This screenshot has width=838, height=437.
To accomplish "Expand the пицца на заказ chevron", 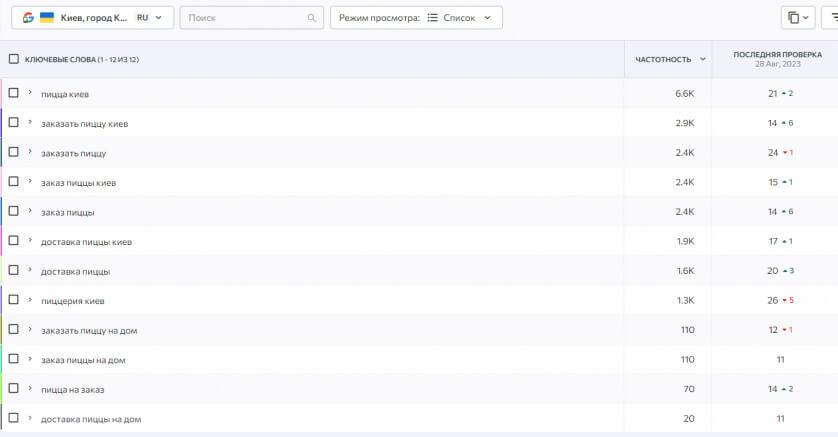I will [x=30, y=388].
